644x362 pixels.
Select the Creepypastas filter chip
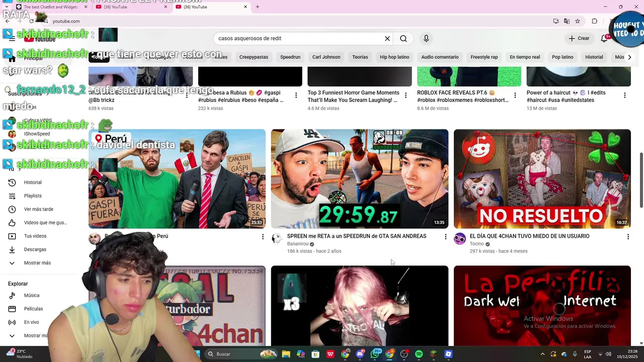pos(254,57)
